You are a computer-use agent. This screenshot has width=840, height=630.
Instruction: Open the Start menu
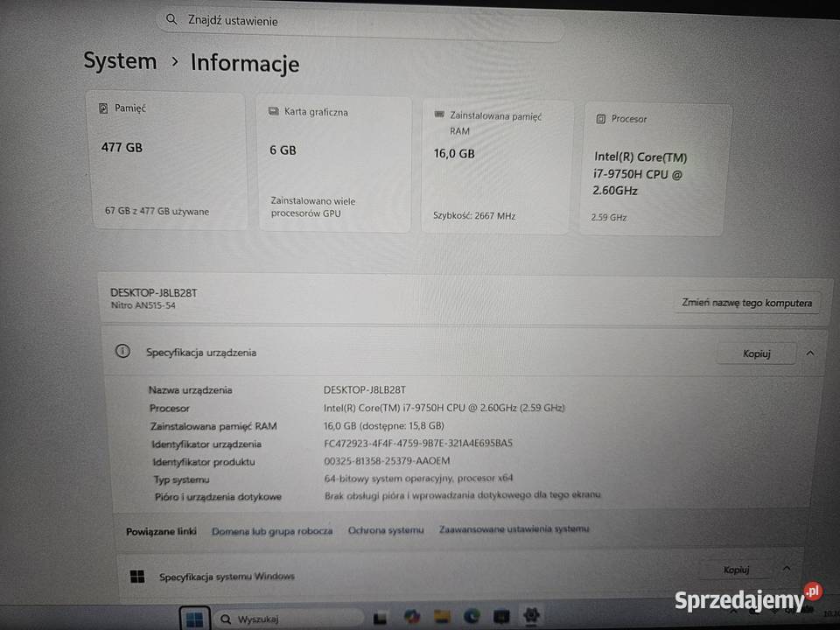click(x=194, y=619)
